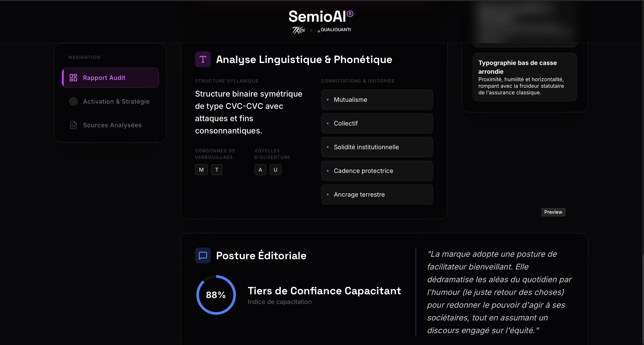644x345 pixels.
Task: Click the 7Kids logo in header
Action: coord(299,30)
